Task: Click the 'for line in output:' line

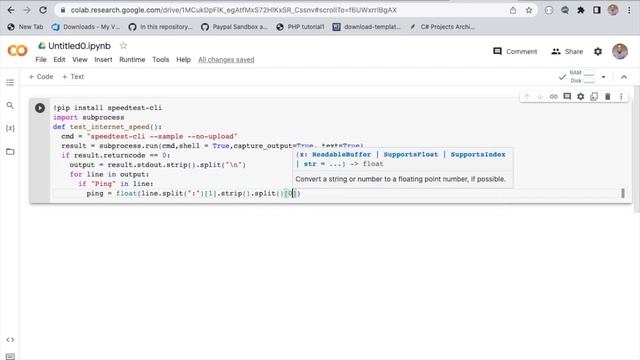Action: tap(109, 174)
